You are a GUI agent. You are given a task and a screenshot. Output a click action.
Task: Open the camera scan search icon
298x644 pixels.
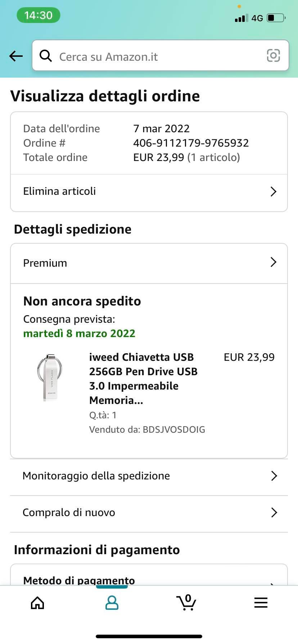pyautogui.click(x=273, y=56)
